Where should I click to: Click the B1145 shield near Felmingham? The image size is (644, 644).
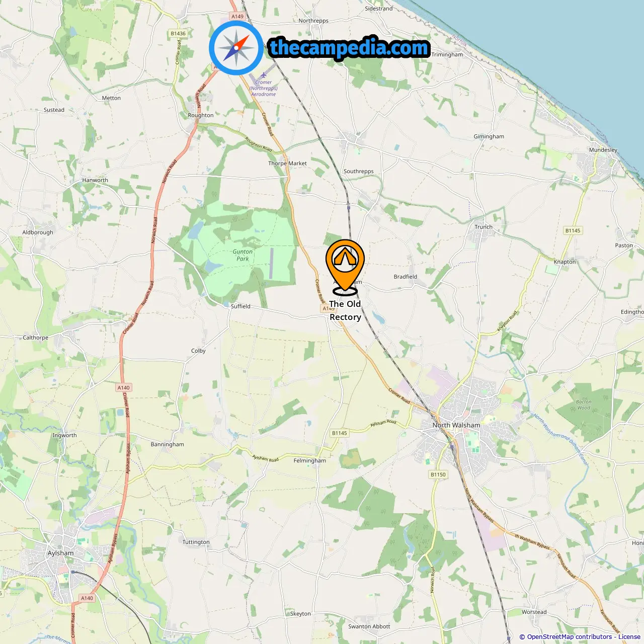340,433
